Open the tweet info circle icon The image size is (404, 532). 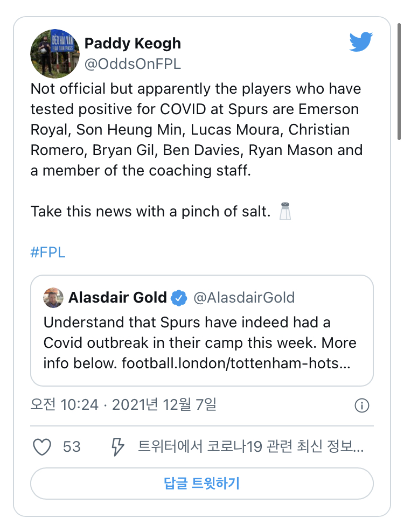tap(362, 405)
